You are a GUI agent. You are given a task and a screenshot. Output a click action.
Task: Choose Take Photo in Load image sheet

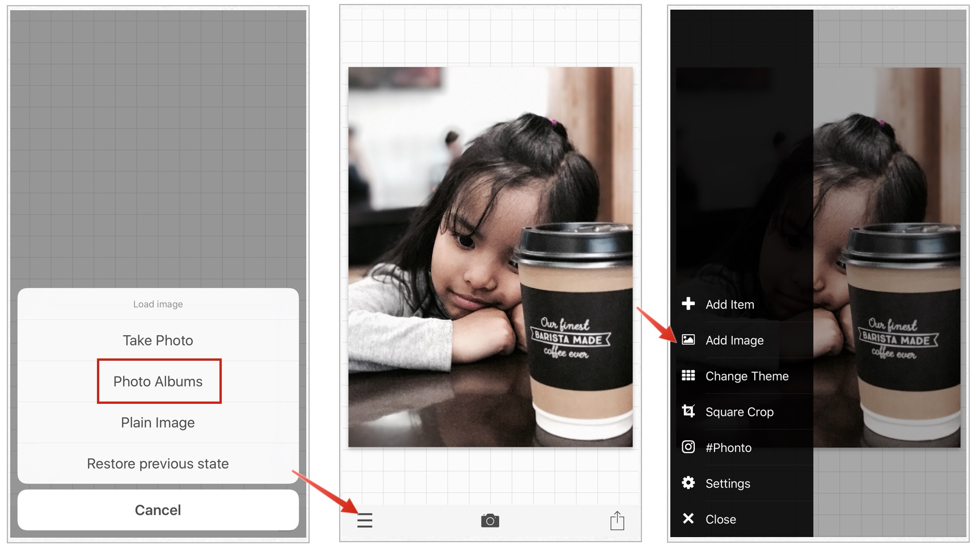pyautogui.click(x=158, y=340)
